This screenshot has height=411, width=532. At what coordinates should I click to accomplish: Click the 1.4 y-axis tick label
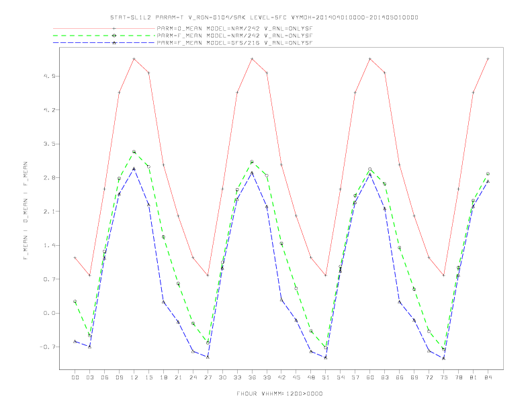coord(49,245)
